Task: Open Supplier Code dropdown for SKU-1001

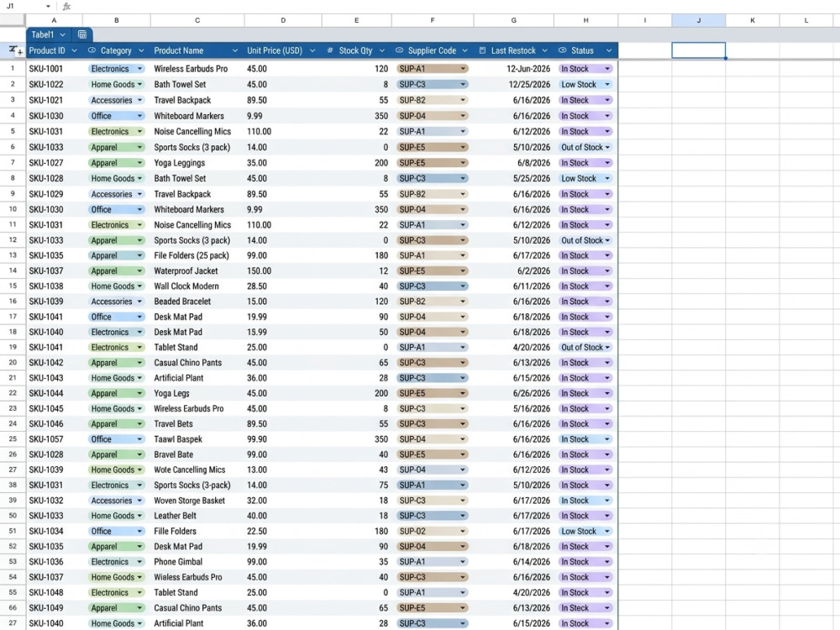Action: click(464, 69)
